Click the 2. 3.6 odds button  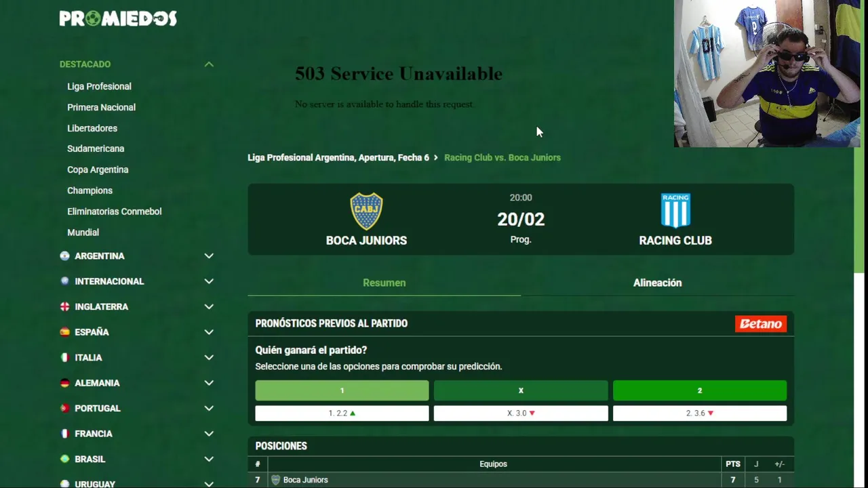click(700, 413)
